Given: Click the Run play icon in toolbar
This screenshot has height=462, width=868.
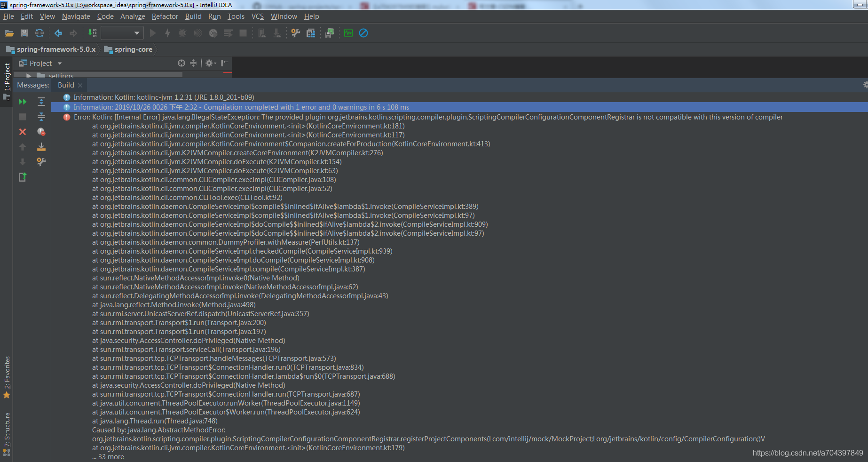Looking at the screenshot, I should [x=152, y=33].
